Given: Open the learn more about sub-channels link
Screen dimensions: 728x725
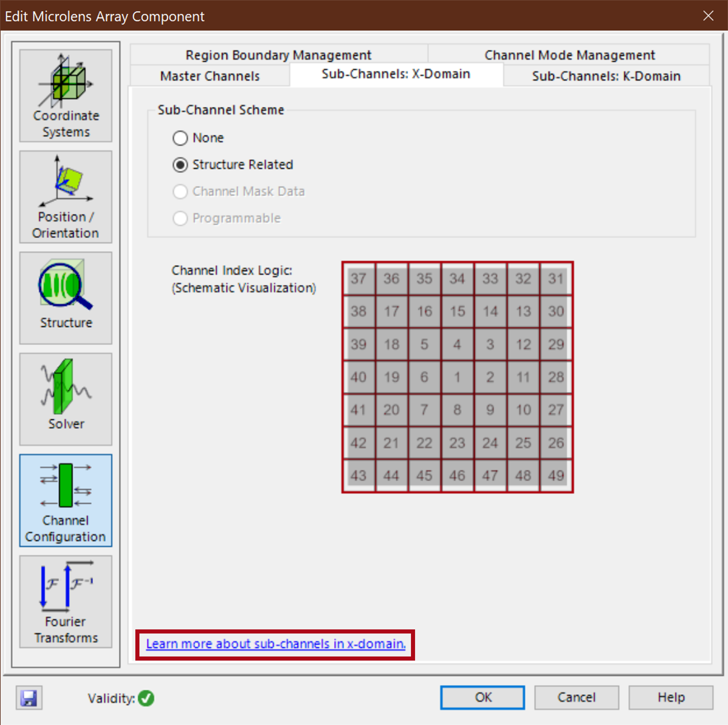Looking at the screenshot, I should [x=276, y=644].
